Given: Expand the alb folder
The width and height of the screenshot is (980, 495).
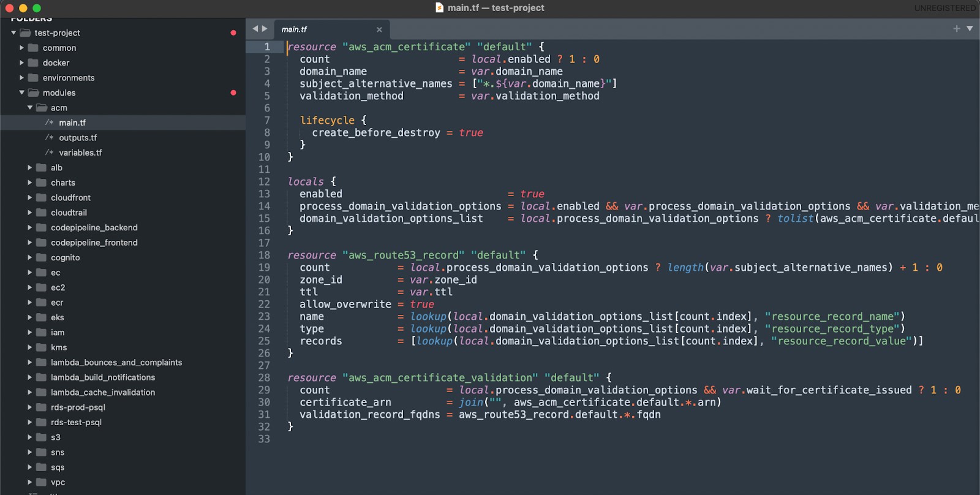Looking at the screenshot, I should click(x=29, y=167).
